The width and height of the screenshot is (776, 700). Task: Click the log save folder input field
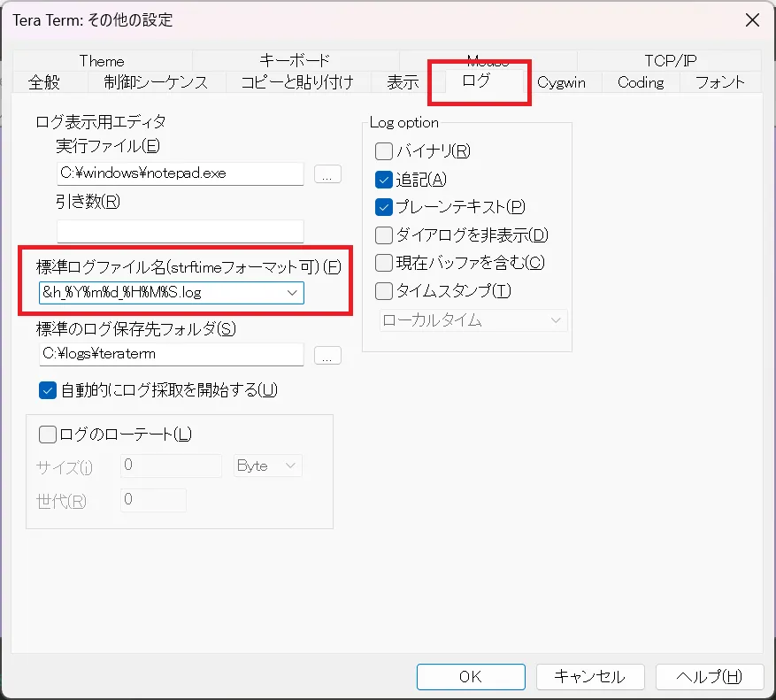[x=172, y=354]
